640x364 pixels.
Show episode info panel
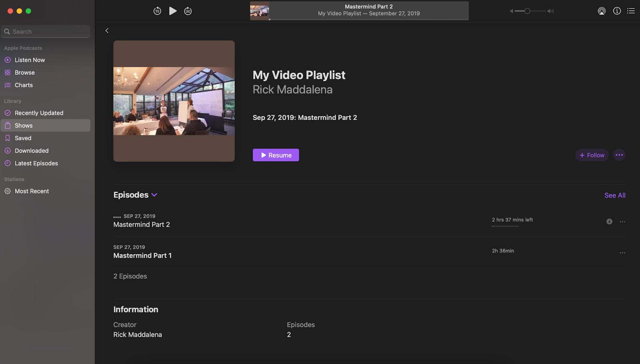617,11
